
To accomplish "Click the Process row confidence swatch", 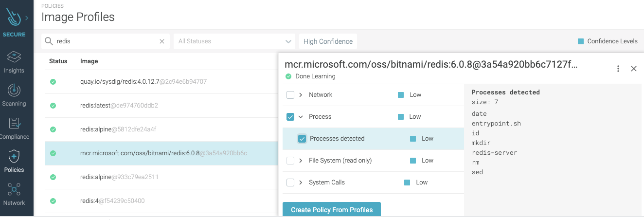I will click(401, 117).
